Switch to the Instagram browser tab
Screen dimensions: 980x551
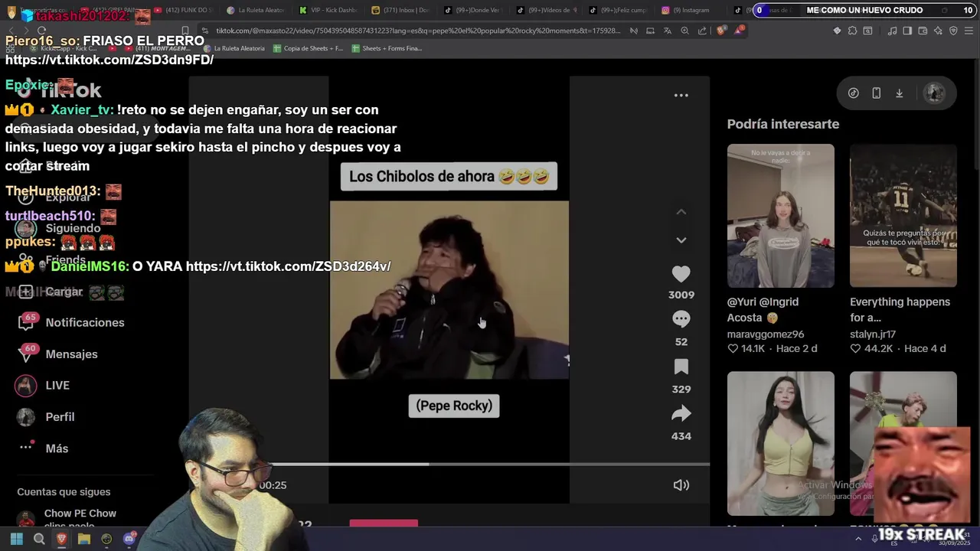691,10
